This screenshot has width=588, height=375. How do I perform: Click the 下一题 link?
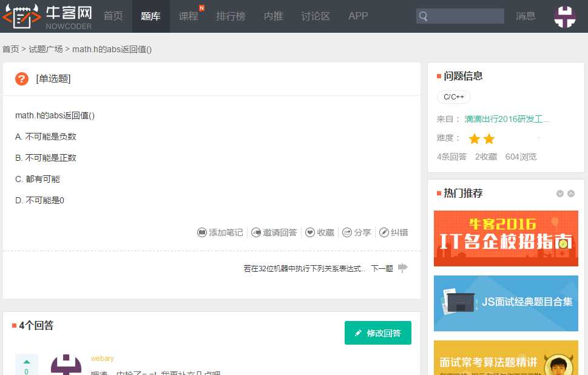[382, 268]
